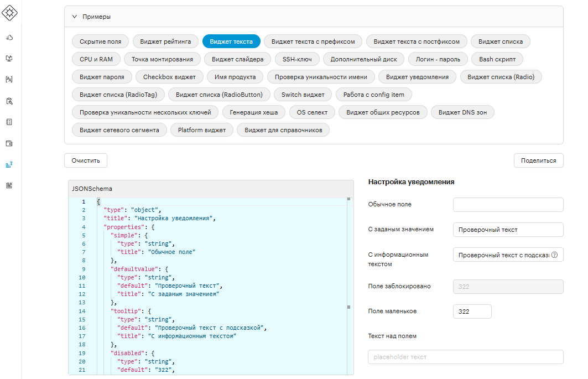The height and width of the screenshot is (379, 588).
Task: Click the Обычное поле input
Action: (508, 205)
